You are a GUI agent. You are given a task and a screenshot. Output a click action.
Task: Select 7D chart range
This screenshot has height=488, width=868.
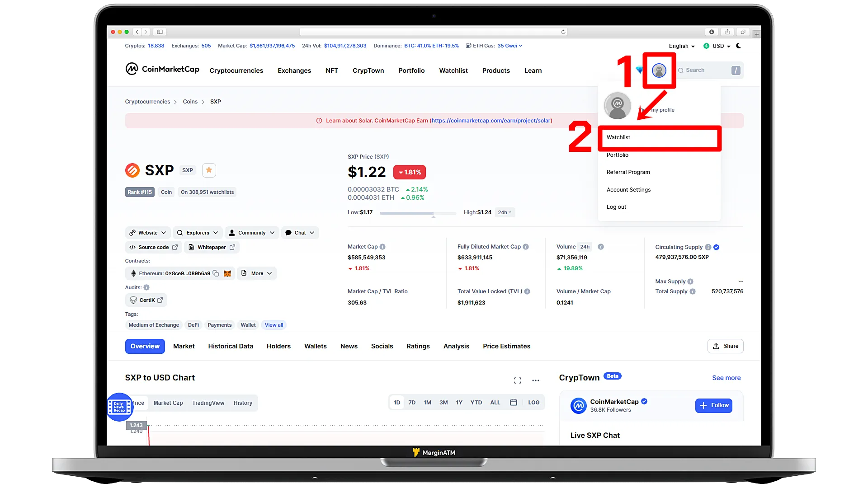click(x=412, y=403)
